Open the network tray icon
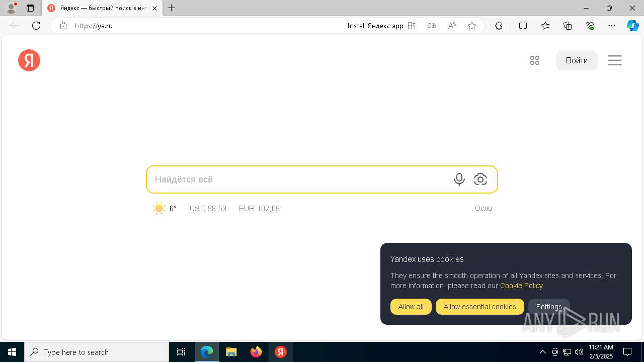Image resolution: width=644 pixels, height=362 pixels. 567,352
